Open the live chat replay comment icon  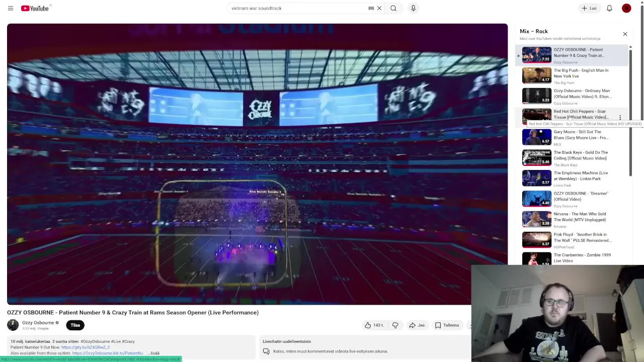pos(266,351)
